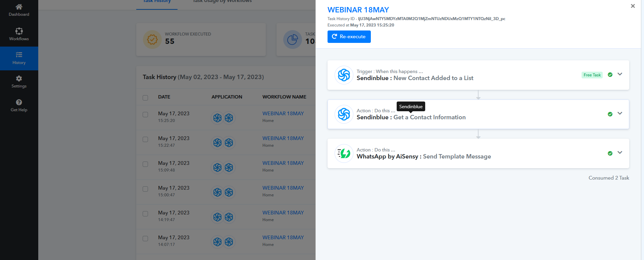
Task: Click first Sendinblue app icon in 15:25:20 row
Action: [217, 118]
